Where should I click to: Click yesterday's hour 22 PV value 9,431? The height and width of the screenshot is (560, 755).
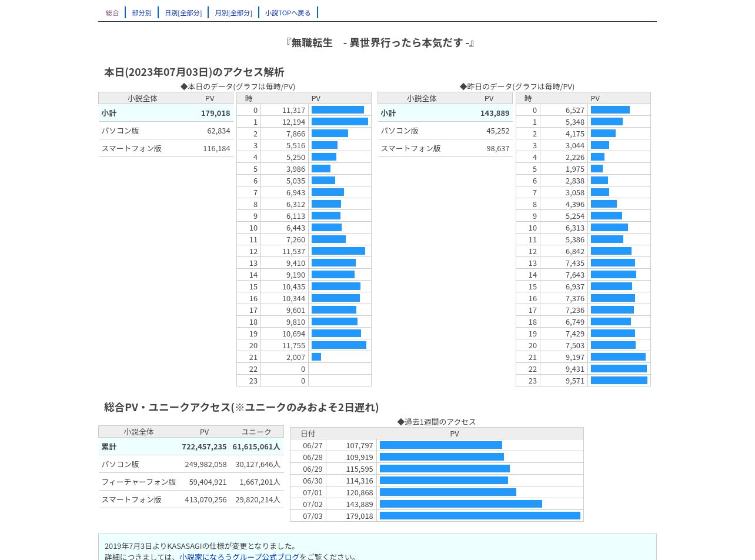[575, 369]
